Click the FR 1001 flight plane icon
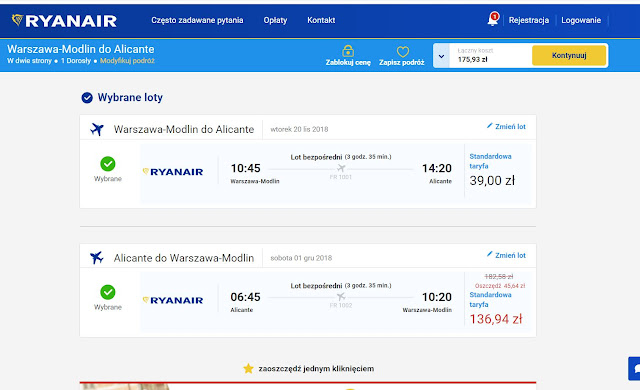640x390 pixels. click(x=341, y=168)
